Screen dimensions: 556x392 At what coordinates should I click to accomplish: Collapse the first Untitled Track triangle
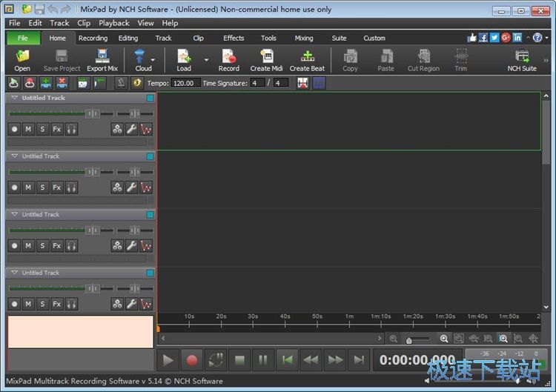click(x=14, y=98)
